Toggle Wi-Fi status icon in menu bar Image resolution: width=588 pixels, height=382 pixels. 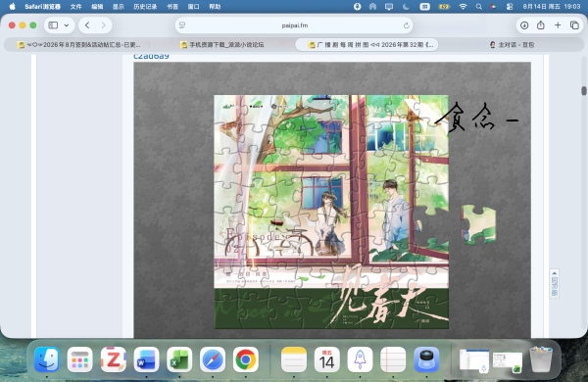tap(464, 7)
